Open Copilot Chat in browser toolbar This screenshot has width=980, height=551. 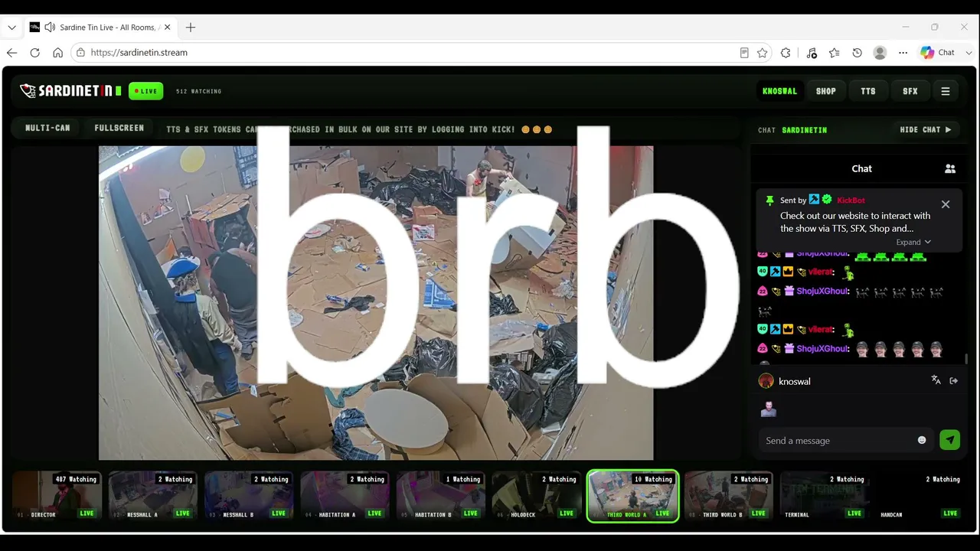[x=938, y=53]
